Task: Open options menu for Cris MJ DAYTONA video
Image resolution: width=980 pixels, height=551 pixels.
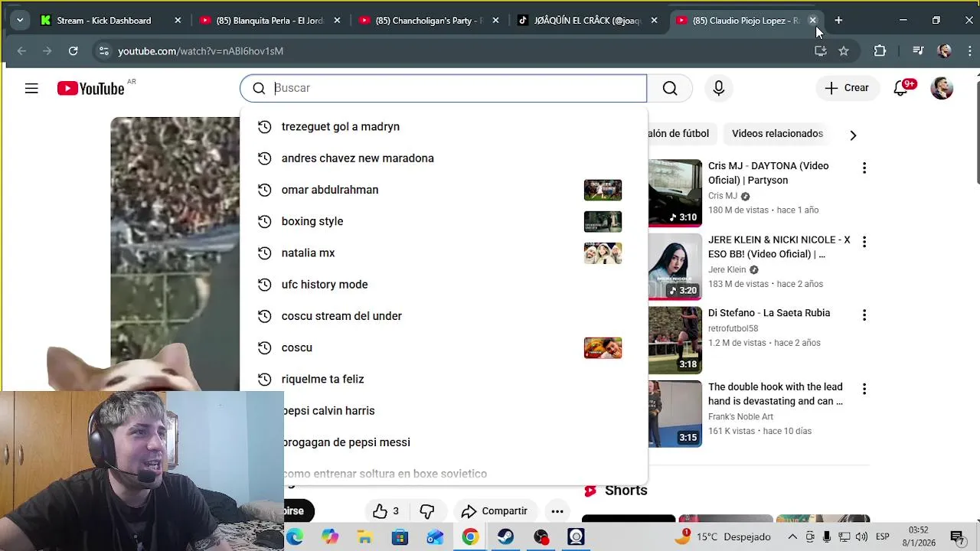Action: coord(864,168)
